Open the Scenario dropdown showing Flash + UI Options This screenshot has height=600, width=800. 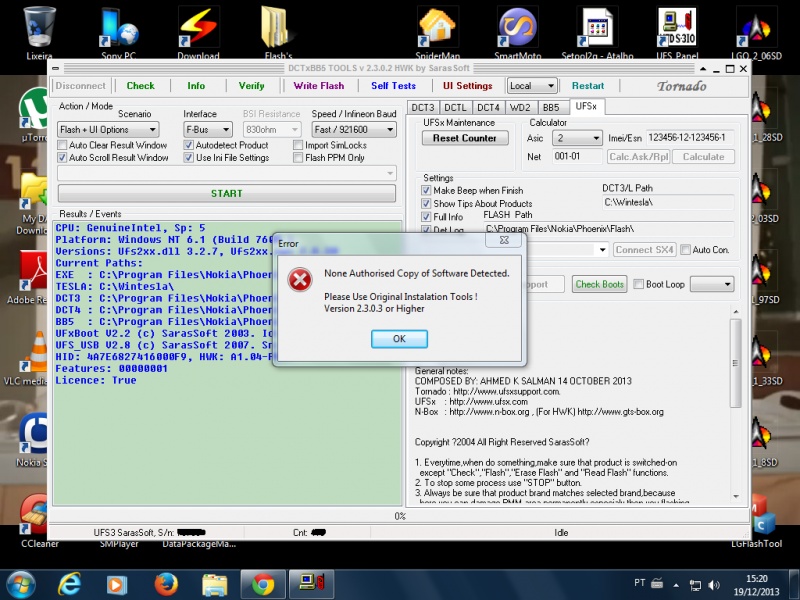(x=108, y=130)
